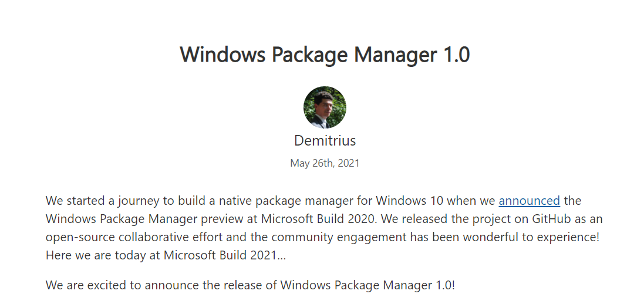644x304 pixels.
Task: Click the "Windows Package Manager 1.0" page heading
Action: point(325,55)
